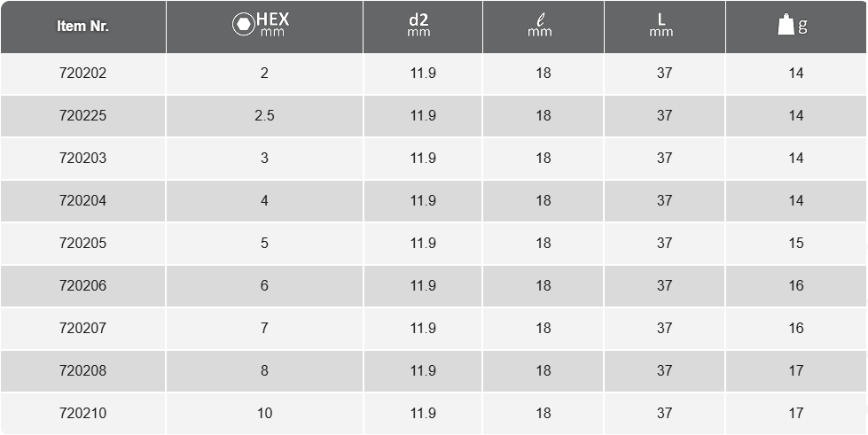The height and width of the screenshot is (435, 868).
Task: Choose item number 720204
Action: click(x=83, y=200)
